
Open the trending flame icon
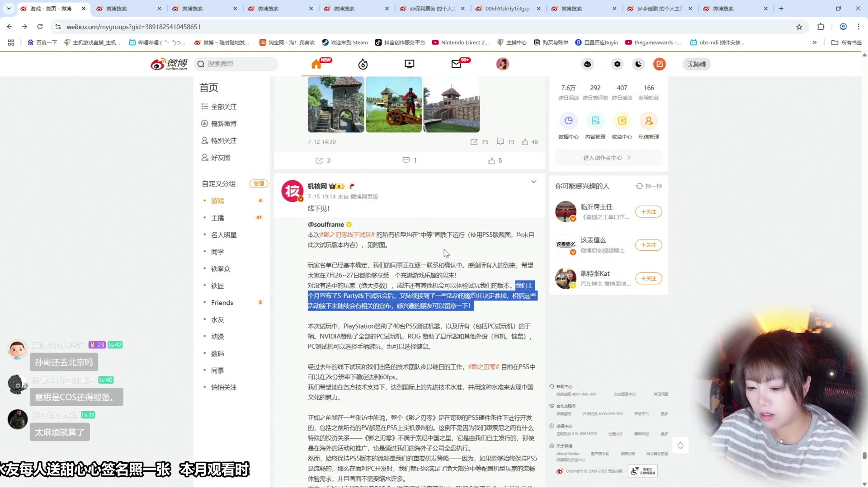(363, 64)
